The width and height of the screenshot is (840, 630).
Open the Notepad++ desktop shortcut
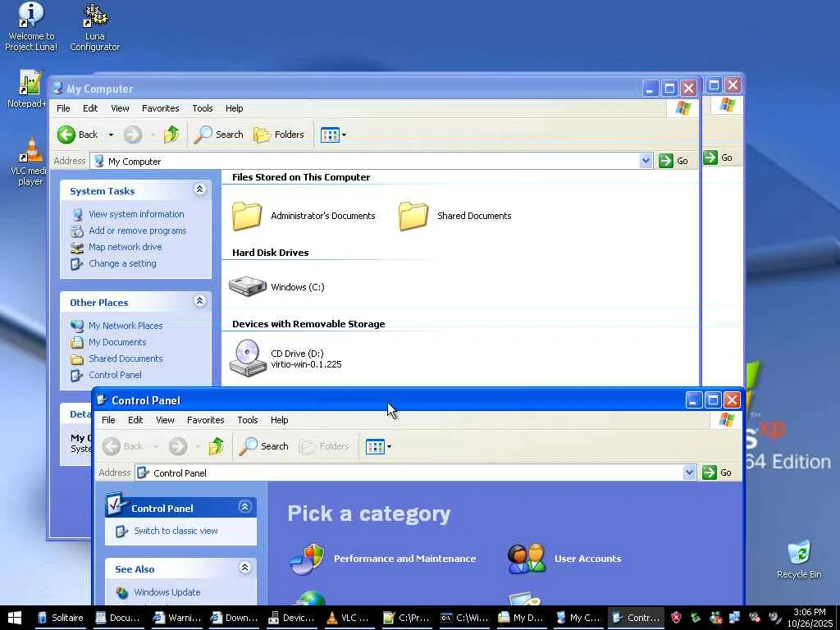pos(28,89)
